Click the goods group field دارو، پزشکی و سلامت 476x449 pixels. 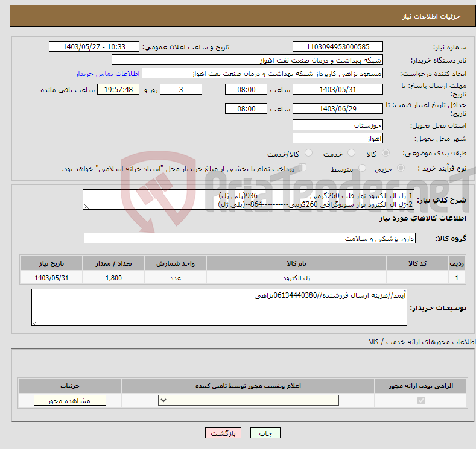tap(250, 238)
